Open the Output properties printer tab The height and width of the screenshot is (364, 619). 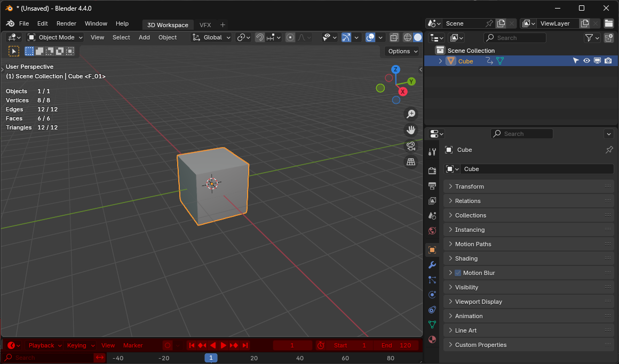[432, 186]
